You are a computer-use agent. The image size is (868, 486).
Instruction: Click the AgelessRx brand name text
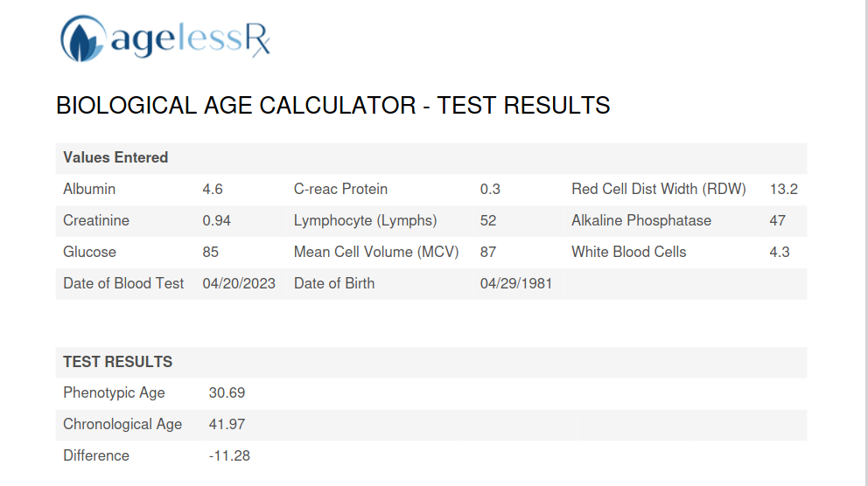coord(191,40)
